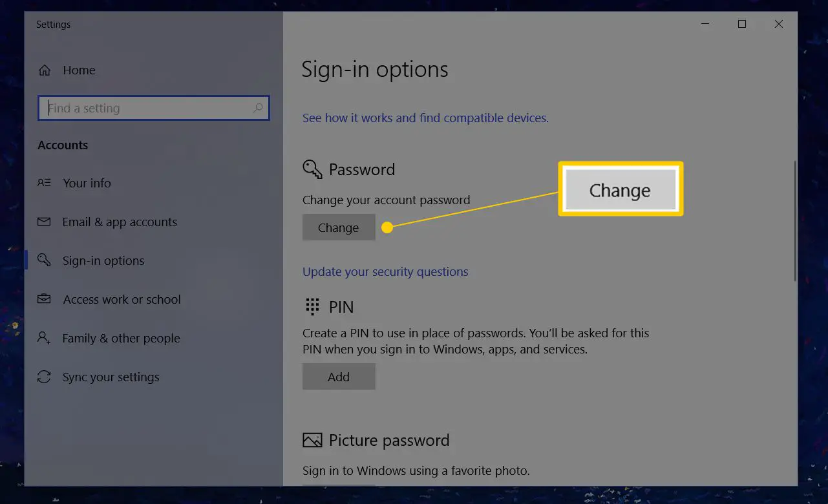This screenshot has width=828, height=504.
Task: Open the Your info page
Action: pos(87,183)
